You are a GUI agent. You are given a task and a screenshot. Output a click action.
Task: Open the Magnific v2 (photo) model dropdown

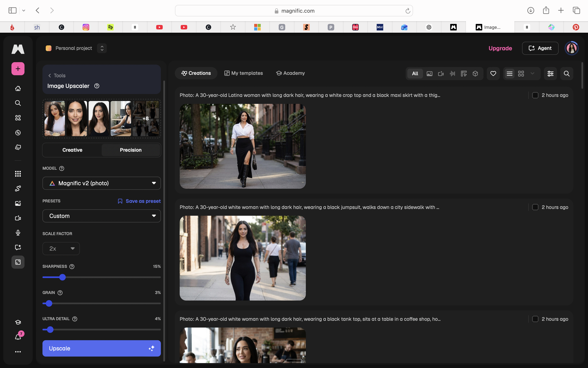[x=101, y=183]
